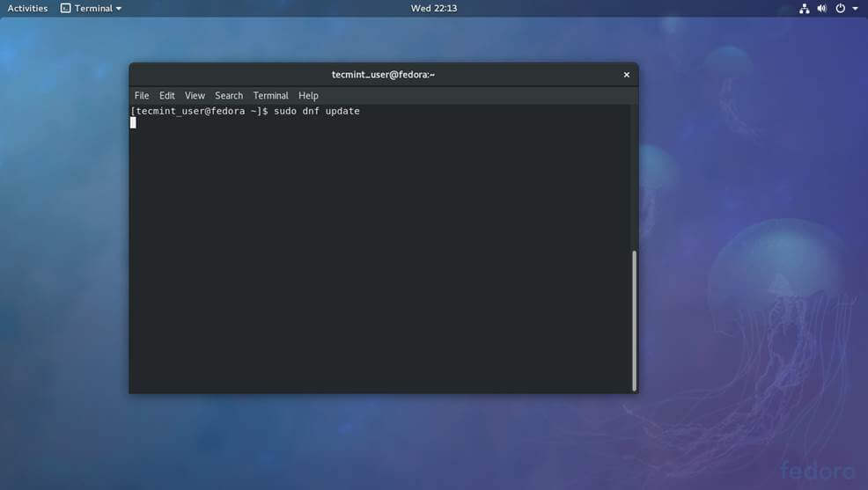Click the terminal vertical scrollbar handle
The width and height of the screenshot is (868, 490).
click(635, 321)
